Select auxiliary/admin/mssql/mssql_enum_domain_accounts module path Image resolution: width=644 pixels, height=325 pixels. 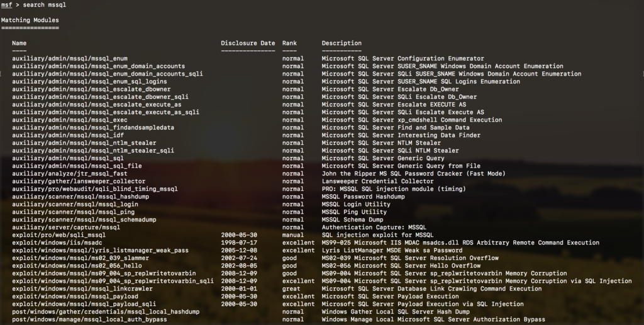pyautogui.click(x=99, y=66)
